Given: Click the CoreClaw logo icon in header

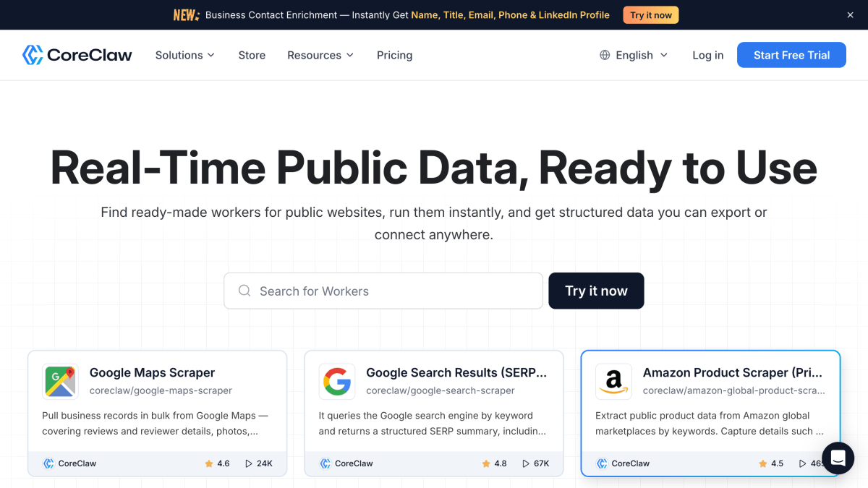Looking at the screenshot, I should [x=33, y=55].
